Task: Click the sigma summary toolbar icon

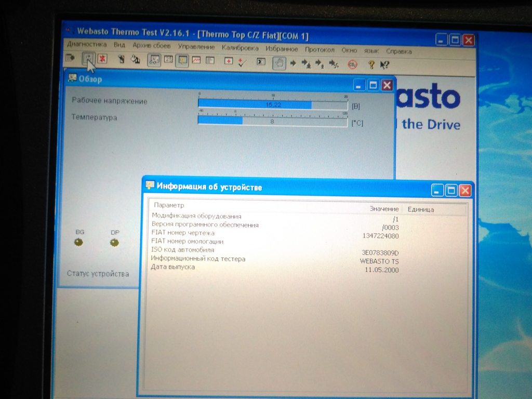Action: coord(261,62)
